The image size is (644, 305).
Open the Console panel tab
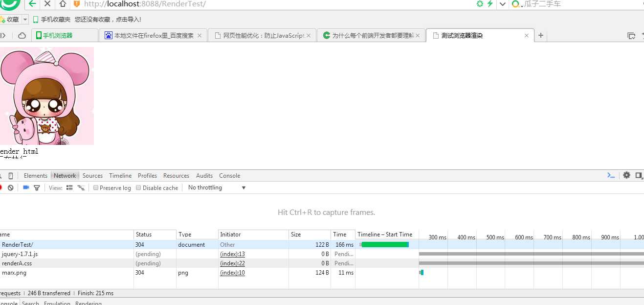[230, 176]
